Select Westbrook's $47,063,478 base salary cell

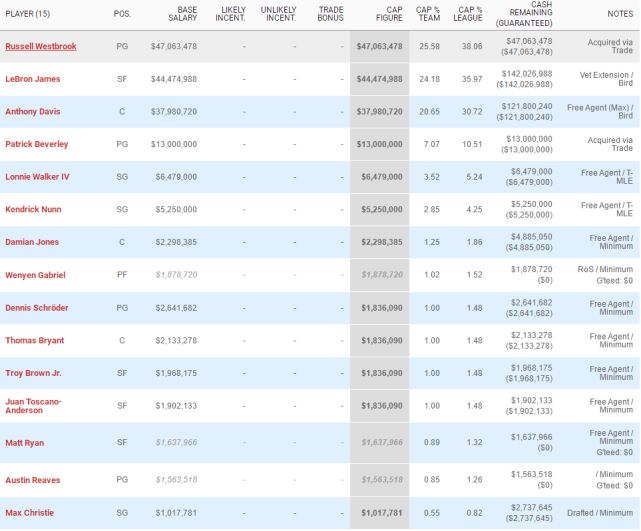(174, 46)
